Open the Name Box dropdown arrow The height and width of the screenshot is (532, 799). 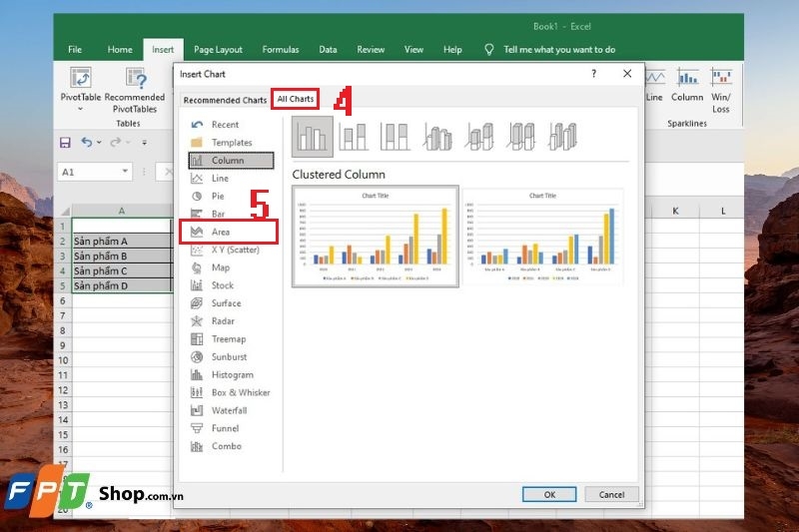coord(125,172)
